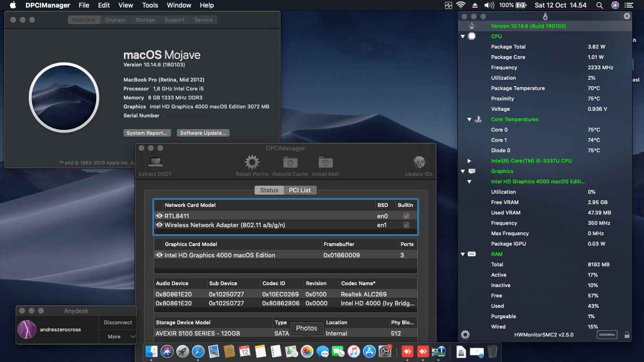Toggle visibility of Intel HD Graphics 4000

tap(159, 255)
